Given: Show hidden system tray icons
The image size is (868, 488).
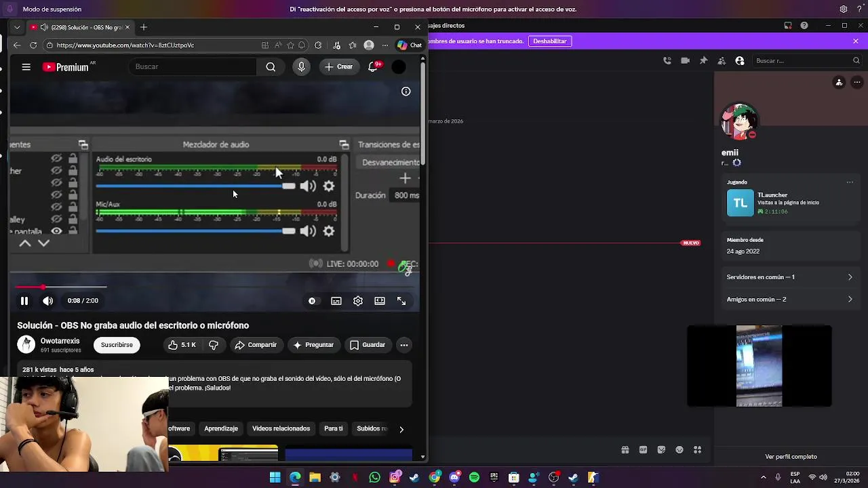Looking at the screenshot, I should tap(763, 477).
